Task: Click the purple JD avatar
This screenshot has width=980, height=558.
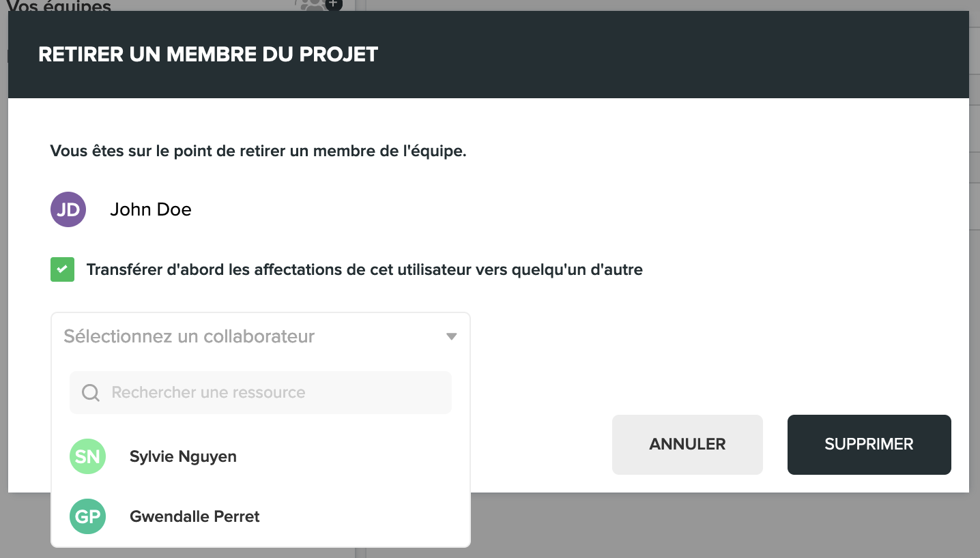Action: tap(68, 209)
